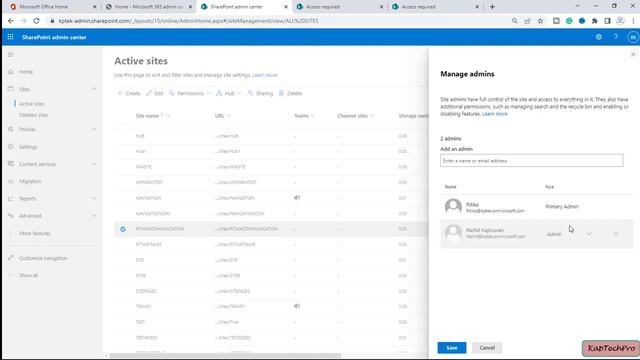The image size is (640, 360).
Task: Remove Rachit Kapruwan using the X icon
Action: coord(616,234)
